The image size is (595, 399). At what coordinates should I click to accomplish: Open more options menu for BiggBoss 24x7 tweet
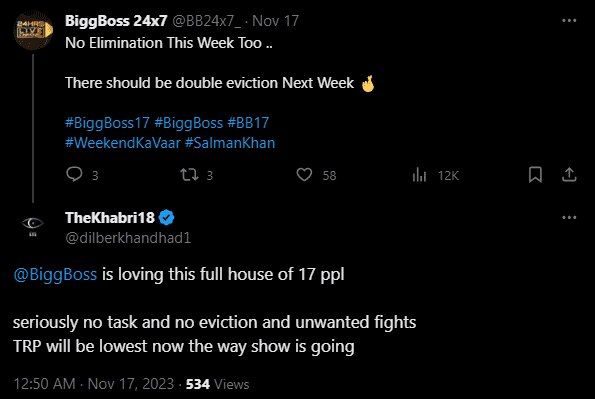(569, 21)
